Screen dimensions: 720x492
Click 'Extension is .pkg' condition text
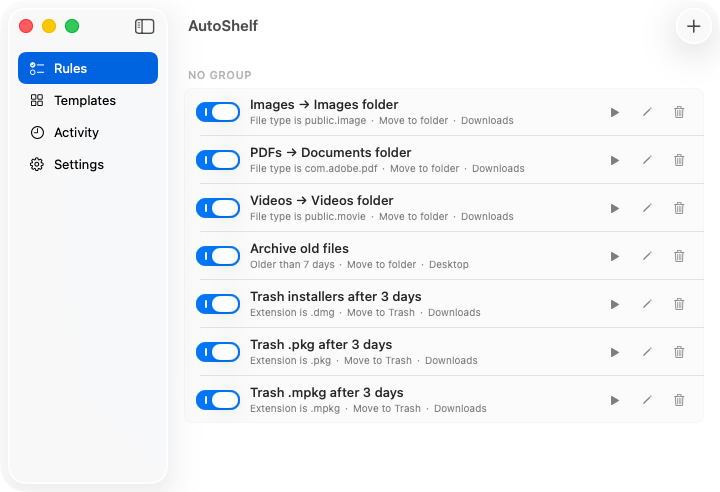click(x=290, y=361)
